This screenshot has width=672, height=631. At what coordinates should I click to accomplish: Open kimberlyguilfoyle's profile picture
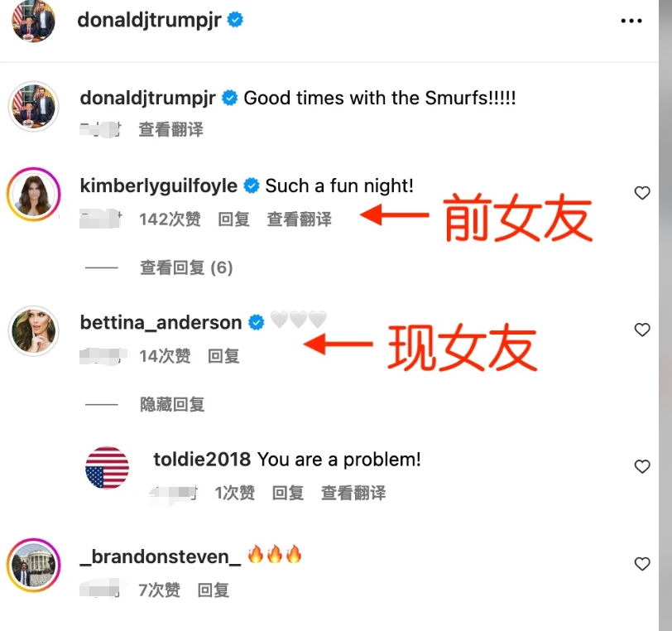(33, 195)
